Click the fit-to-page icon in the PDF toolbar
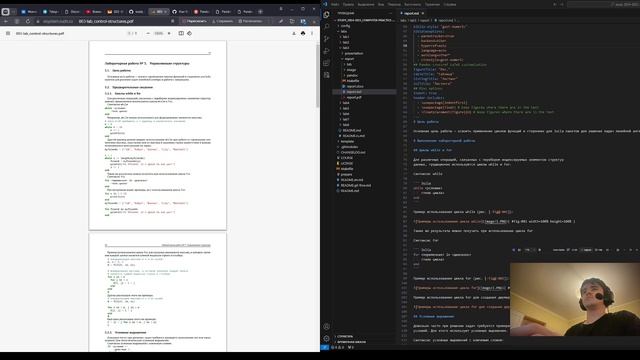The width and height of the screenshot is (640, 360). point(181,33)
